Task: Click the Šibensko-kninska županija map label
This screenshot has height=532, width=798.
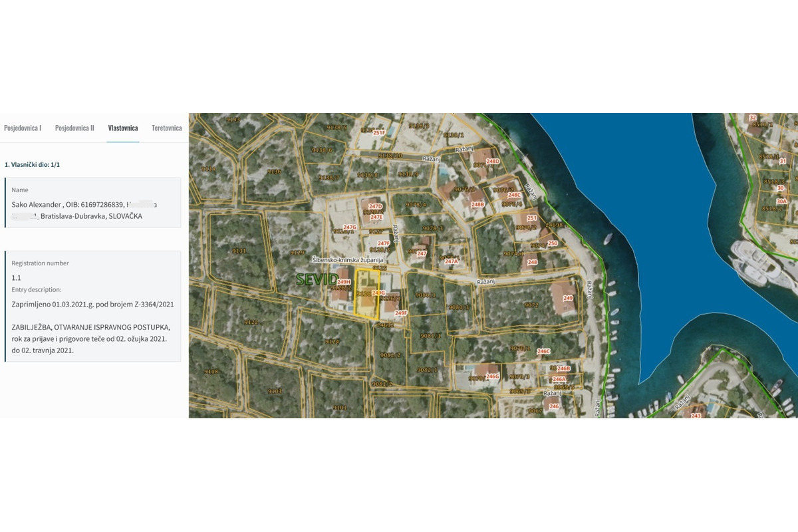Action: pos(348,259)
